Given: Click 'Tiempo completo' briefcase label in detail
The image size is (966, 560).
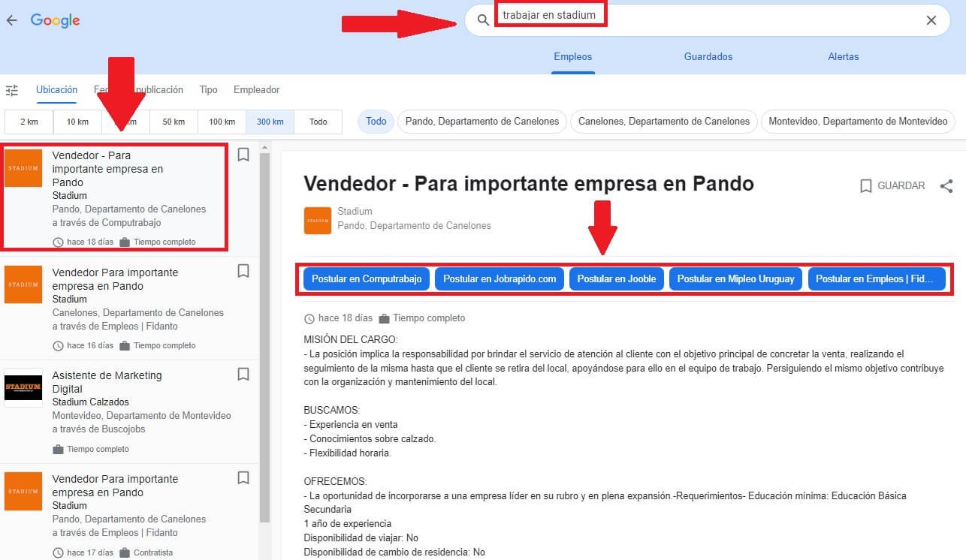Looking at the screenshot, I should 422,318.
